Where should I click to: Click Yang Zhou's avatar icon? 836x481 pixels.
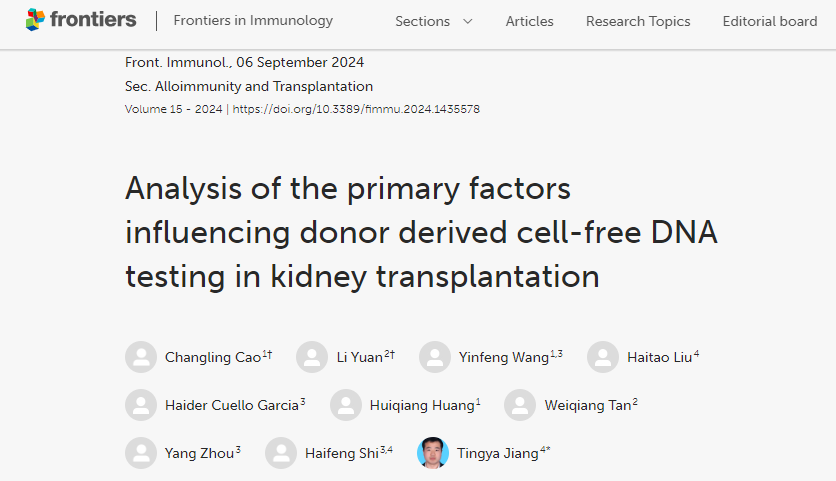(141, 453)
